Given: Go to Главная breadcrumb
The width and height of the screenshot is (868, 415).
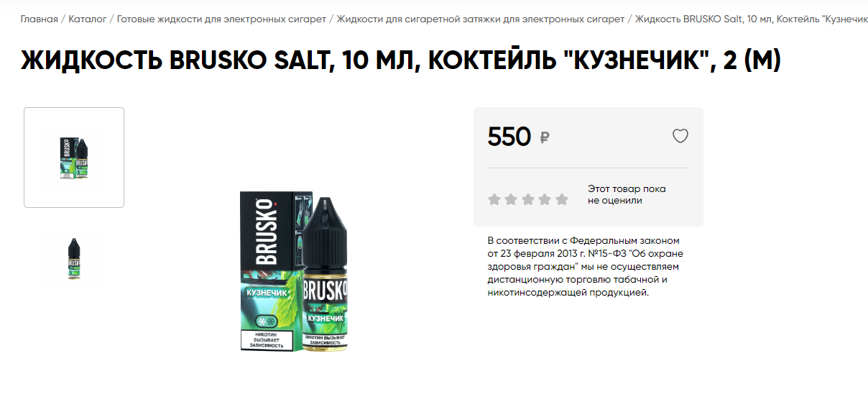Looking at the screenshot, I should pyautogui.click(x=39, y=19).
